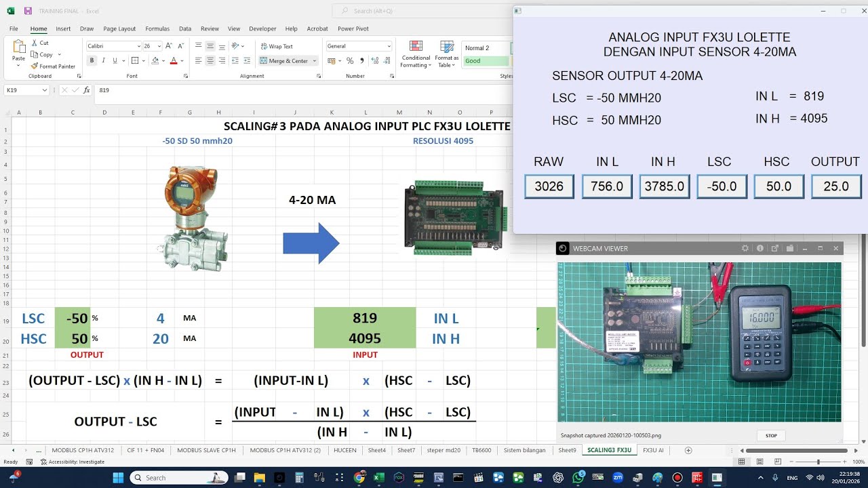This screenshot has height=488, width=868.
Task: Add a new sheet with the plus button
Action: pyautogui.click(x=688, y=450)
